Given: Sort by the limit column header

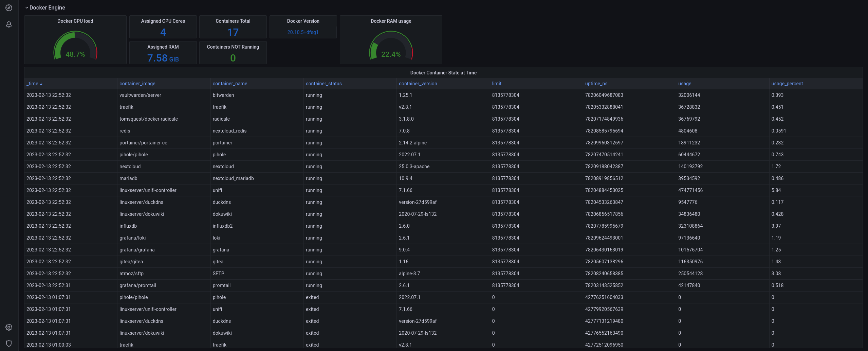Looking at the screenshot, I should pos(497,84).
